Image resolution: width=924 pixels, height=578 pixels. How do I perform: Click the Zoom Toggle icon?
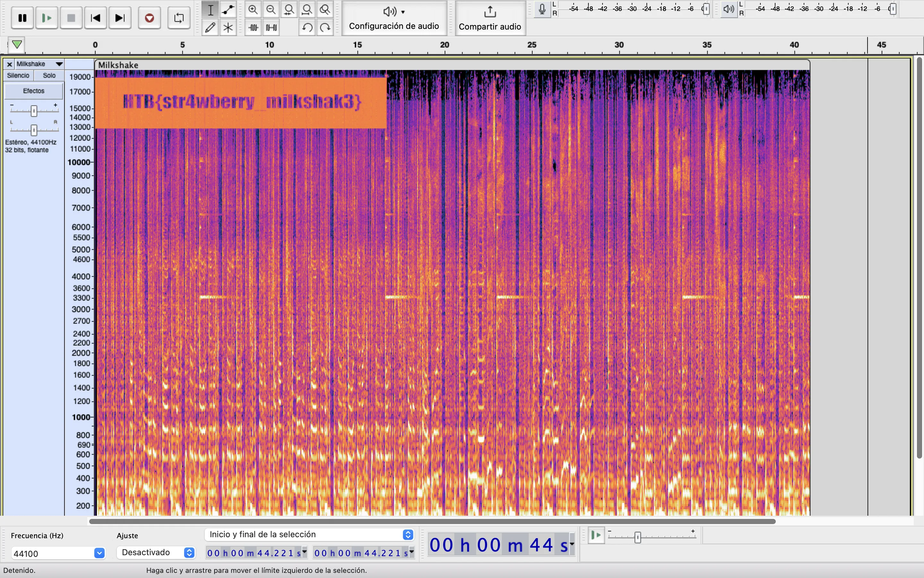click(325, 10)
